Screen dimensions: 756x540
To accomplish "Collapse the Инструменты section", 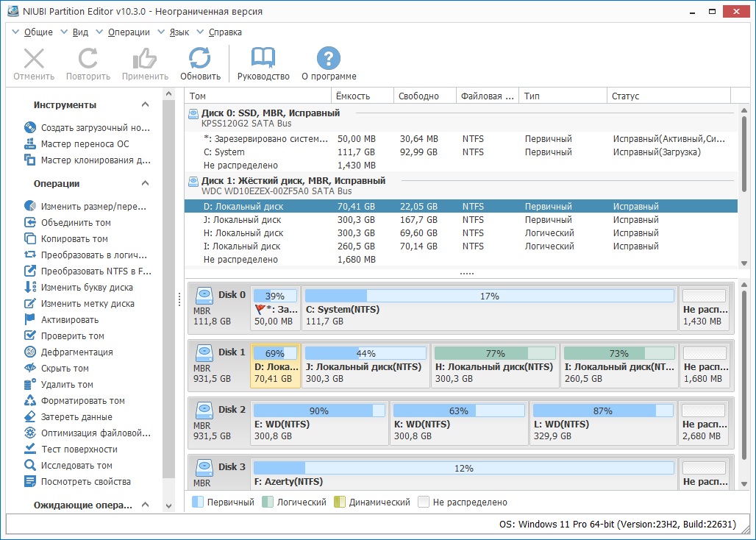I will [x=146, y=105].
